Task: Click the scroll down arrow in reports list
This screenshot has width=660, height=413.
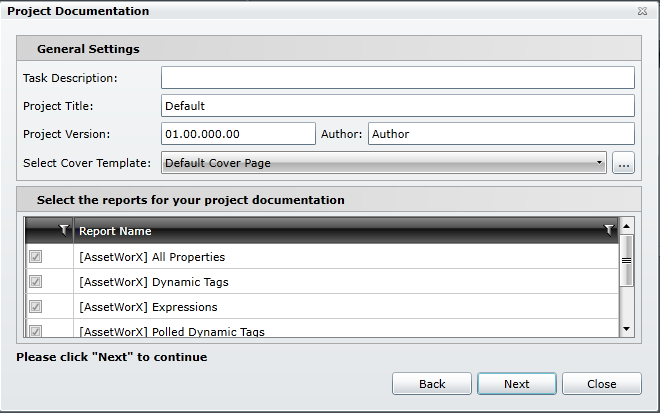Action: [x=627, y=329]
